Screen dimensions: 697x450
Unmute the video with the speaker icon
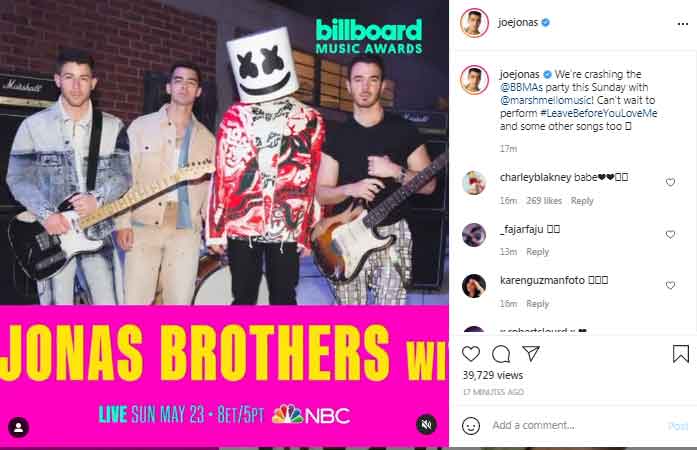coord(426,425)
